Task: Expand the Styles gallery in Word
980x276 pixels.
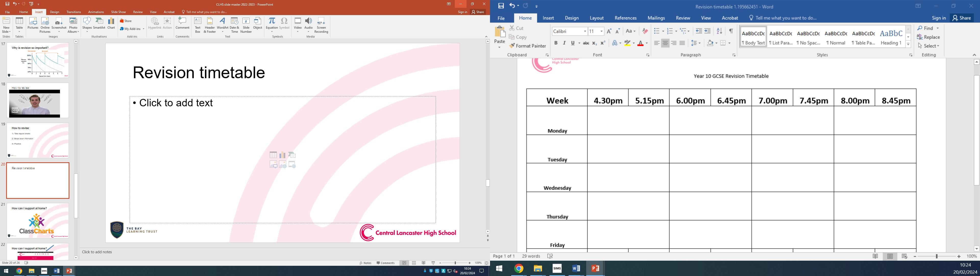Action: pos(909,45)
